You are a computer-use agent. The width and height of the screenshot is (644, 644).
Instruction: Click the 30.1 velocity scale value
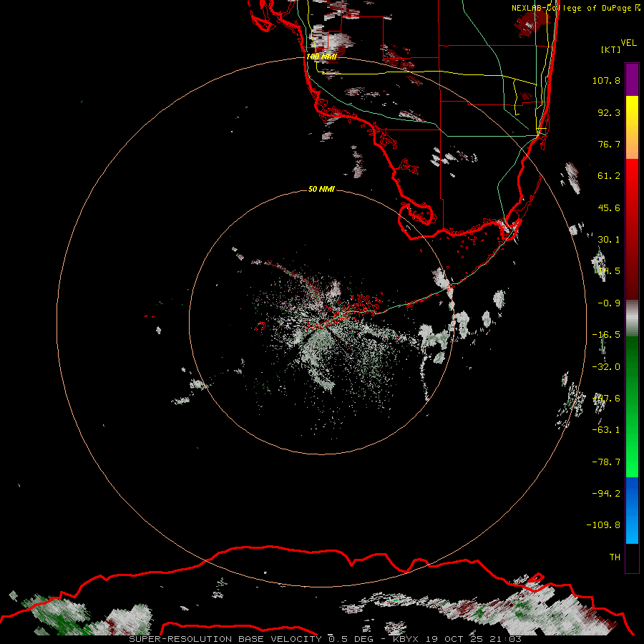tap(609, 240)
